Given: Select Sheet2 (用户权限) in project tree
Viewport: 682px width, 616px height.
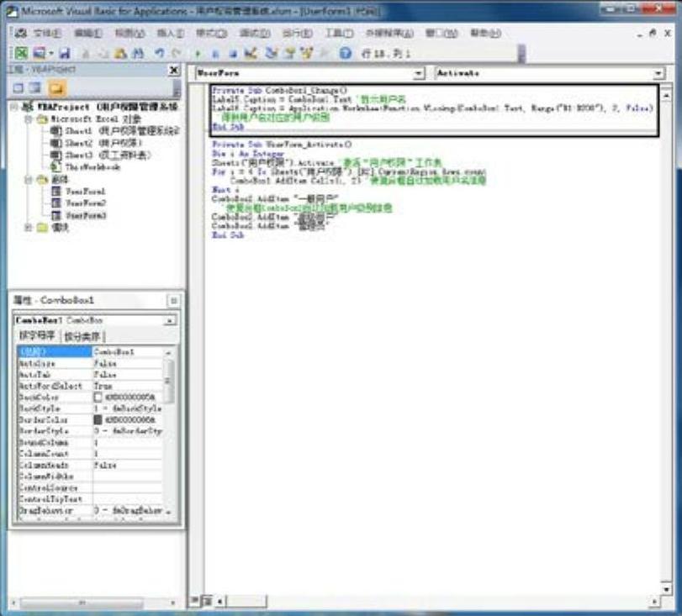Looking at the screenshot, I should 97,143.
